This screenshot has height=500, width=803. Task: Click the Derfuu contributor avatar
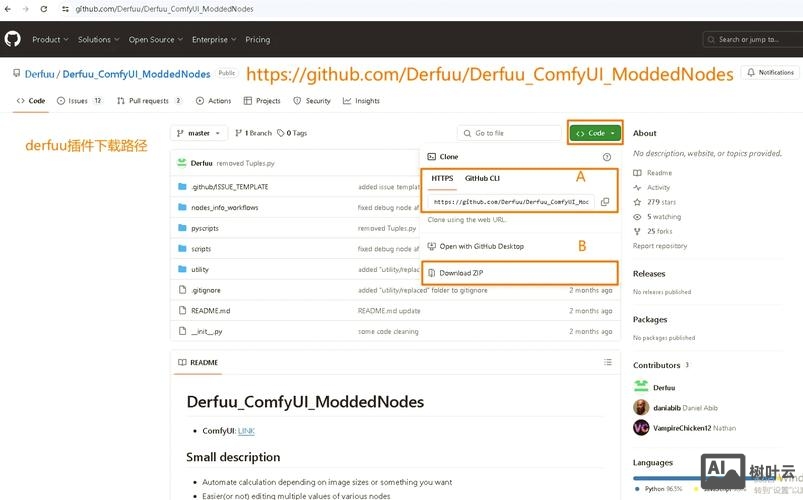tap(641, 387)
